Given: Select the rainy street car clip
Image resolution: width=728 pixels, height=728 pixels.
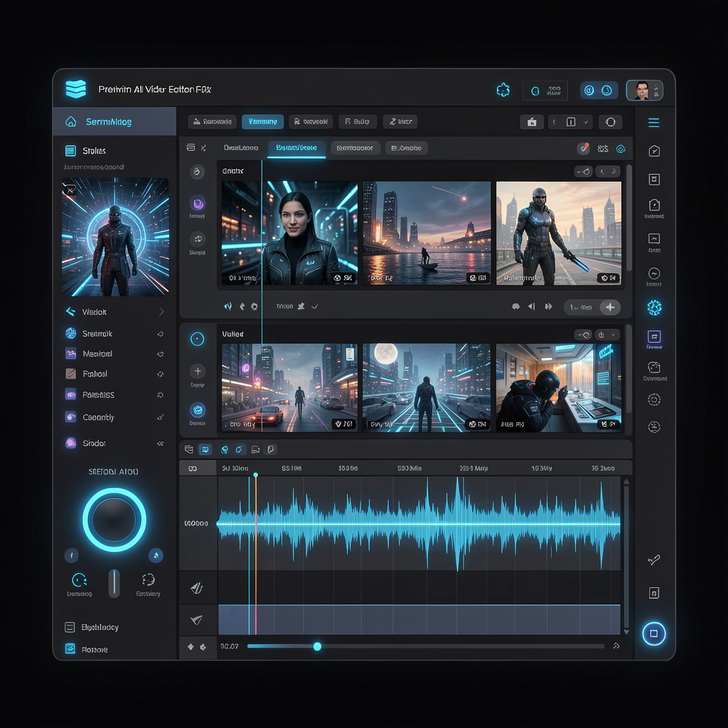Looking at the screenshot, I should click(289, 387).
